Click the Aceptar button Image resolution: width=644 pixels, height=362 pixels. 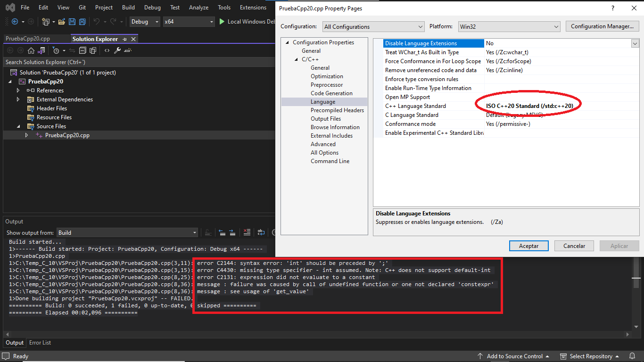point(529,246)
